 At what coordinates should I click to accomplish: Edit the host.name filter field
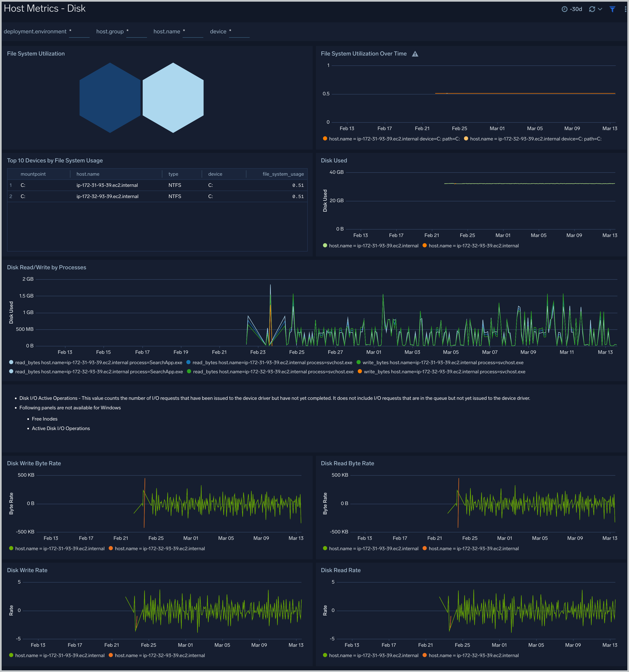(193, 31)
